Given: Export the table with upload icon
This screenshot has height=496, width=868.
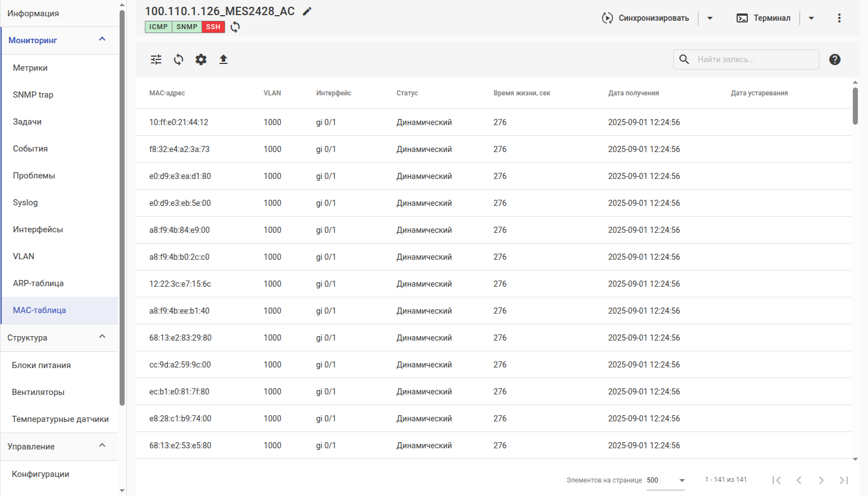Looking at the screenshot, I should [223, 59].
